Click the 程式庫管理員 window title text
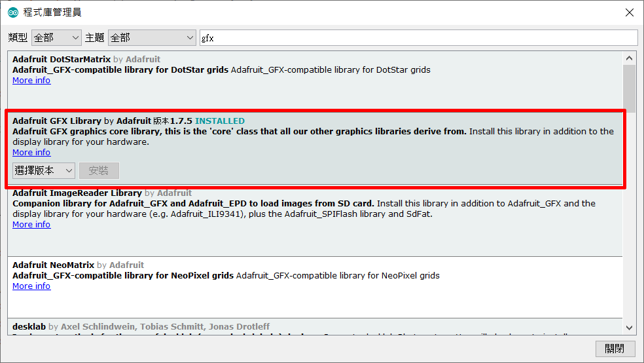 (52, 12)
